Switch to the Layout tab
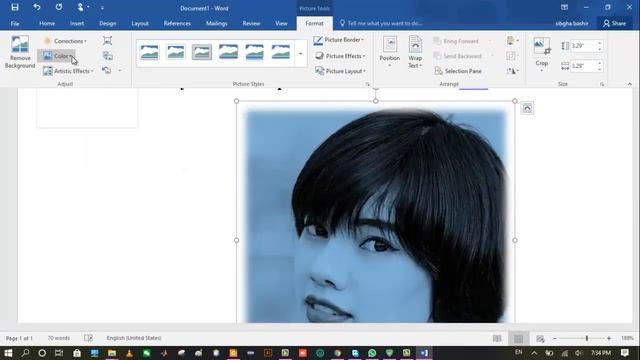The width and height of the screenshot is (640, 360). click(140, 24)
